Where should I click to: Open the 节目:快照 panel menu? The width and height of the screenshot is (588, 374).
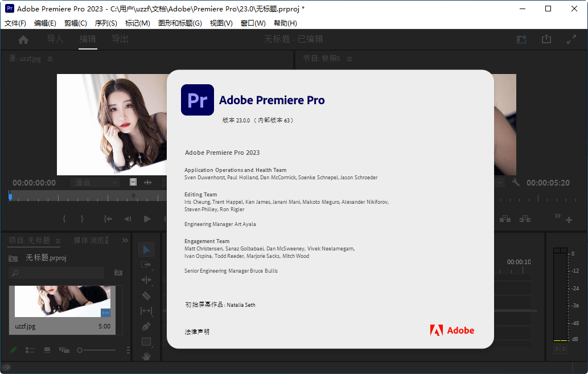tap(349, 59)
